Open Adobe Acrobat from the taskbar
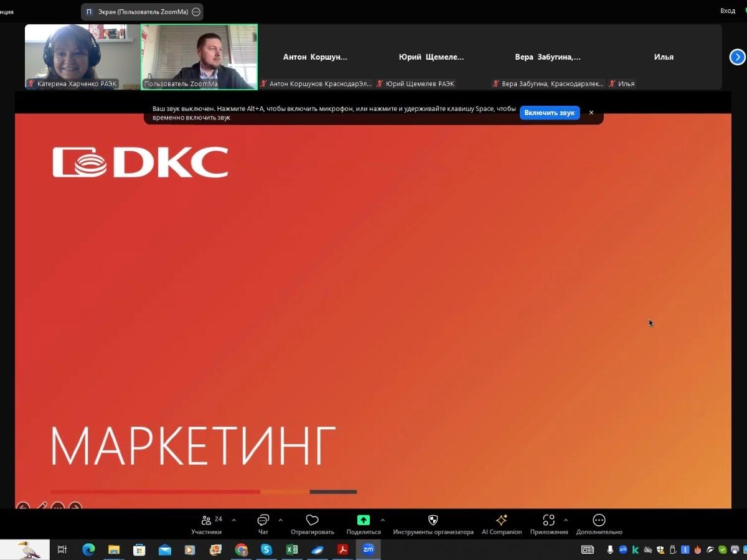 (x=342, y=549)
